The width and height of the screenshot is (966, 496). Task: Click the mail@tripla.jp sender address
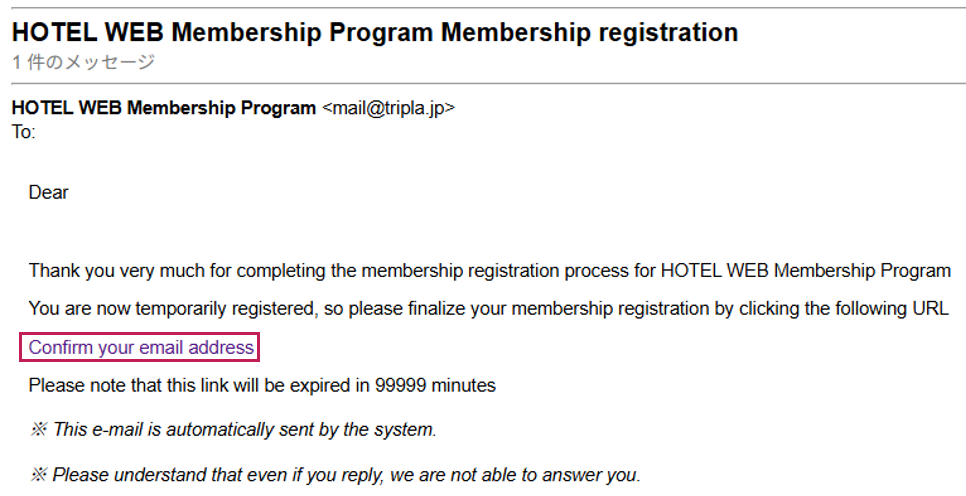(388, 108)
